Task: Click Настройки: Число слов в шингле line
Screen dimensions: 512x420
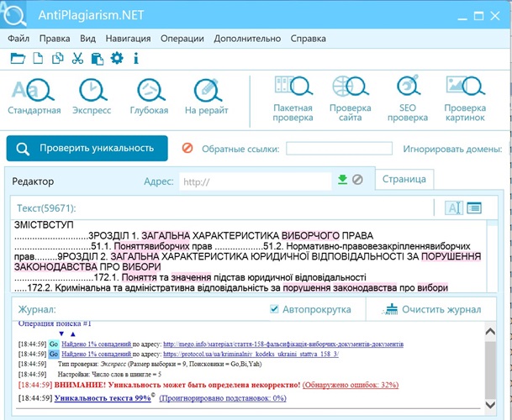Action: coord(109,375)
